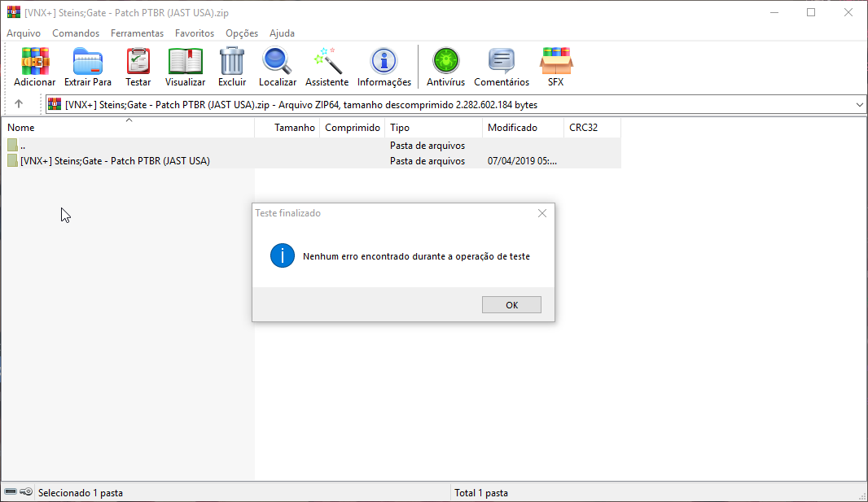Click the Excluir trash bin icon

point(232,61)
